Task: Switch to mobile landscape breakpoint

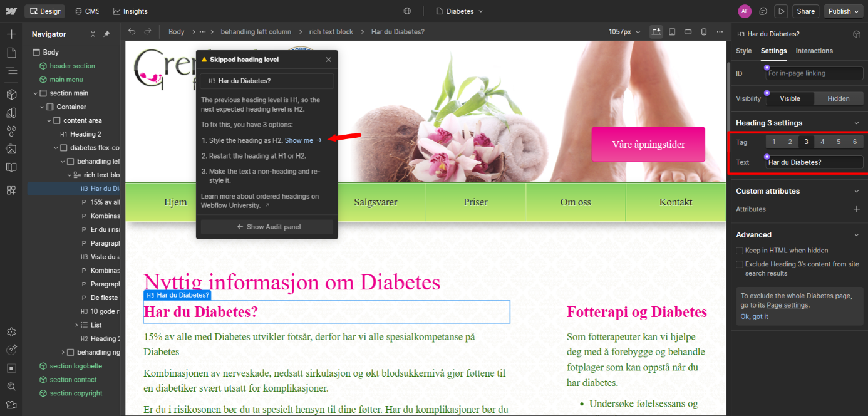Action: point(688,31)
